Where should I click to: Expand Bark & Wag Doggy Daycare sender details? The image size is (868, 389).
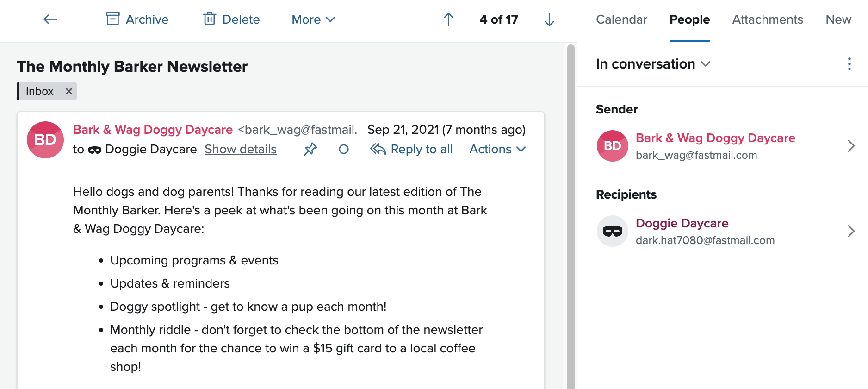pyautogui.click(x=851, y=146)
